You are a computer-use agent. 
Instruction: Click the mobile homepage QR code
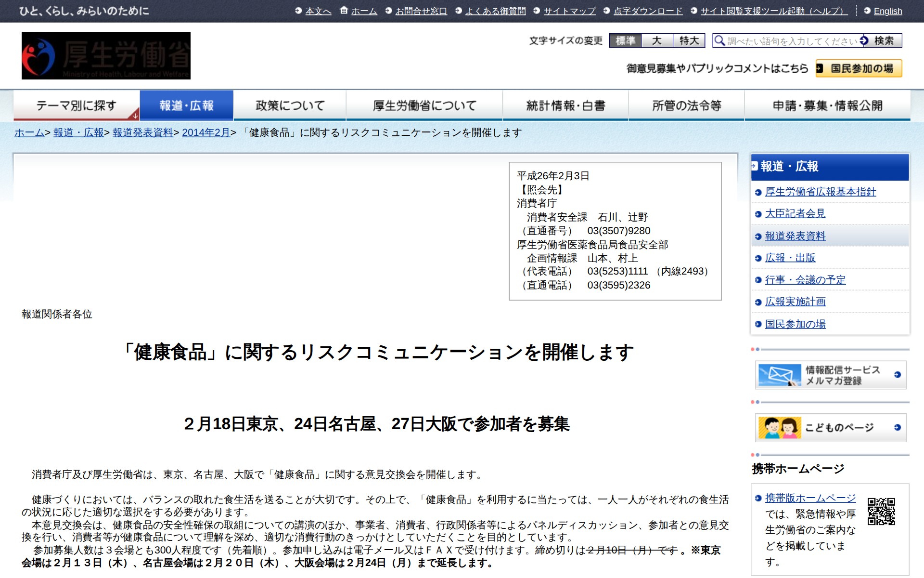coord(881,512)
